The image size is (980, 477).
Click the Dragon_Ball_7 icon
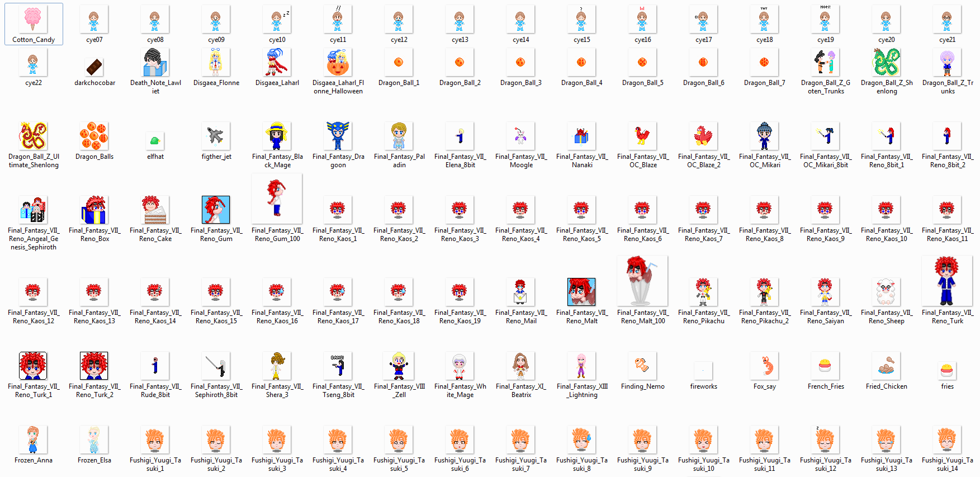pos(764,62)
